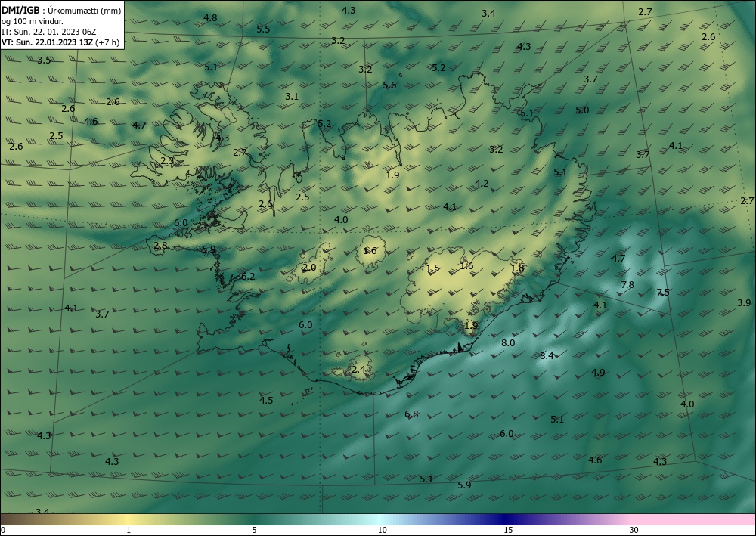This screenshot has height=536, width=756.
Task: Click the 2.4 value inside the southern glacier
Action: (x=358, y=370)
